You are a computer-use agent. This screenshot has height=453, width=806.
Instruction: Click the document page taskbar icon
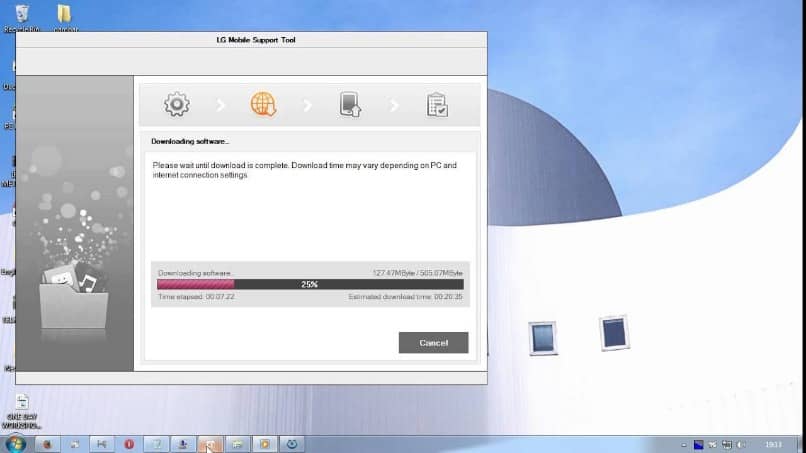pyautogui.click(x=156, y=444)
